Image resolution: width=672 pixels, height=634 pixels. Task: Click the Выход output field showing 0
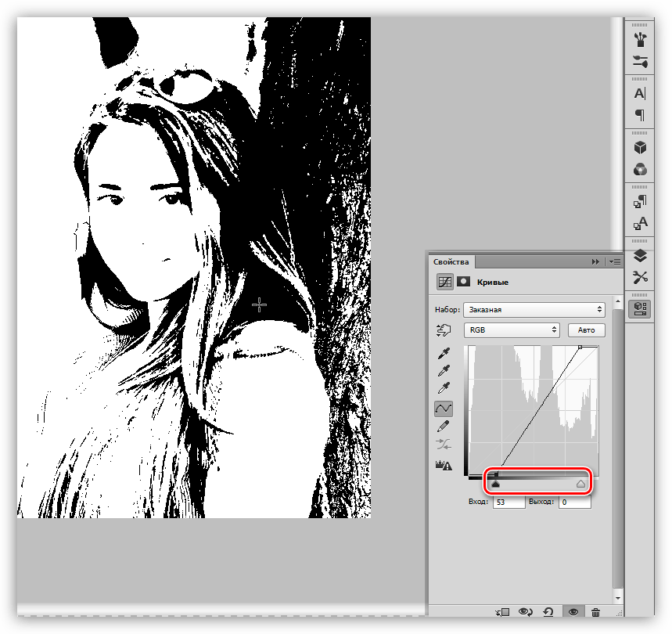pyautogui.click(x=575, y=502)
